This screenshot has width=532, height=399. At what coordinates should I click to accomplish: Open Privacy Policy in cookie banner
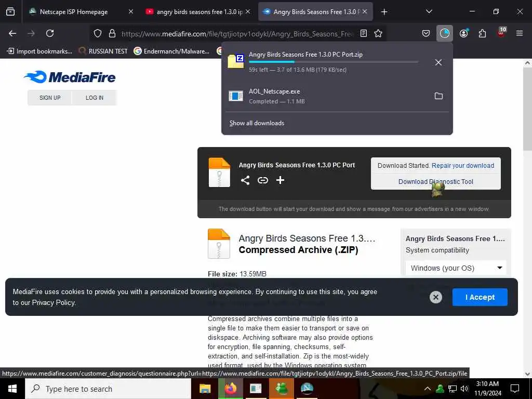[54, 303]
